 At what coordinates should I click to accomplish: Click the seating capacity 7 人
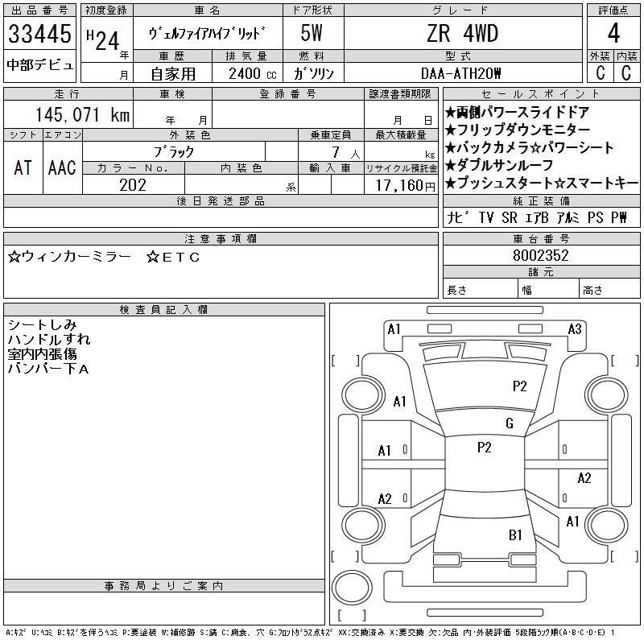pyautogui.click(x=346, y=153)
